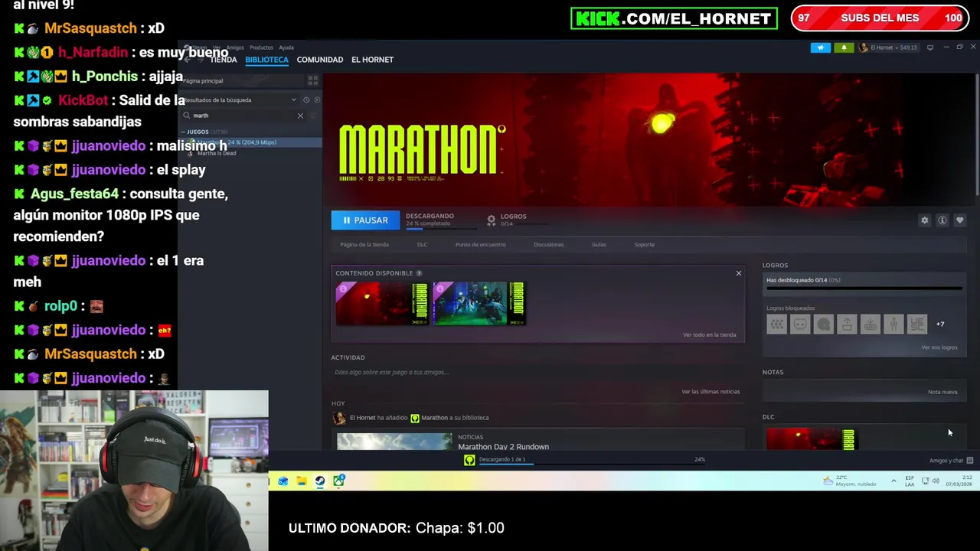Open the TIENDA tab
980x551 pixels.
pyautogui.click(x=224, y=60)
